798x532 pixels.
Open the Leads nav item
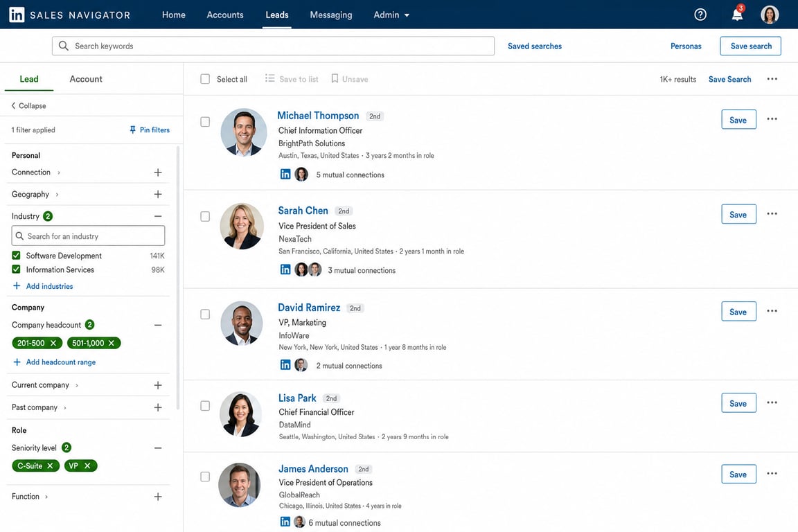click(277, 15)
